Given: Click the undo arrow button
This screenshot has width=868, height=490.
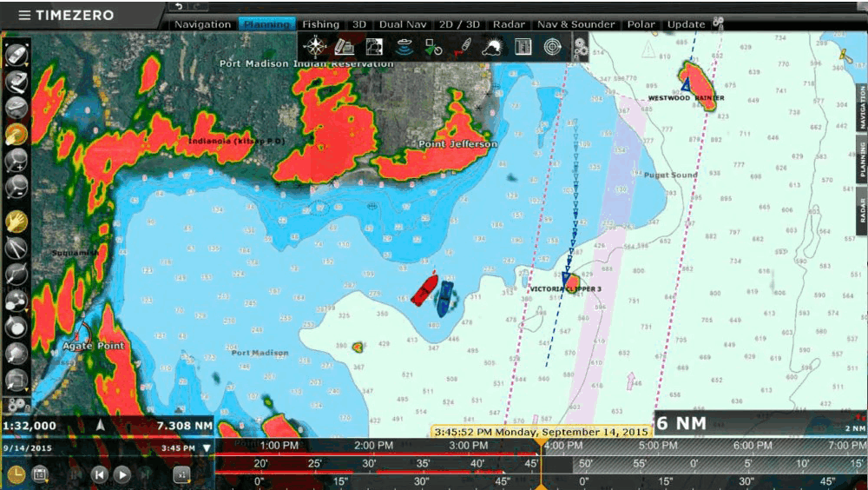Looking at the screenshot, I should click(x=179, y=7).
